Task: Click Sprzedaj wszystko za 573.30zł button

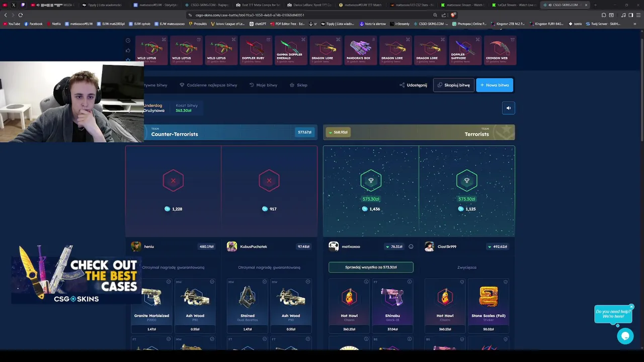Action: coord(371,267)
